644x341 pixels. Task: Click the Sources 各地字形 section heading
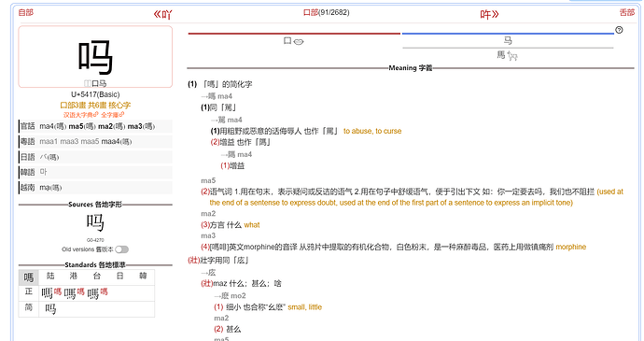95,205
